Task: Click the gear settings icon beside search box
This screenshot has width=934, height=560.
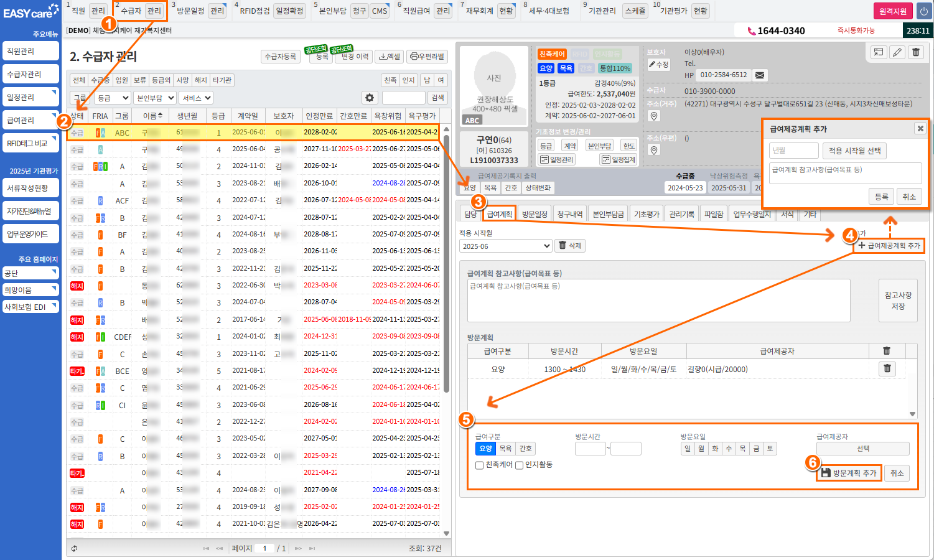Action: point(370,98)
